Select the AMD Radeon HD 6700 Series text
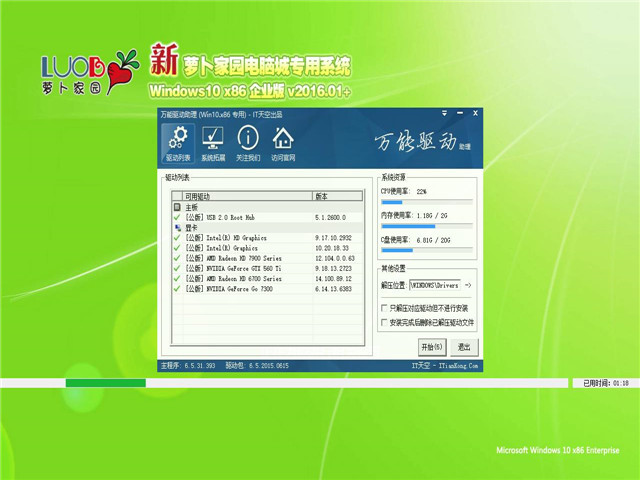Screen dimensions: 640x480 point(233,278)
